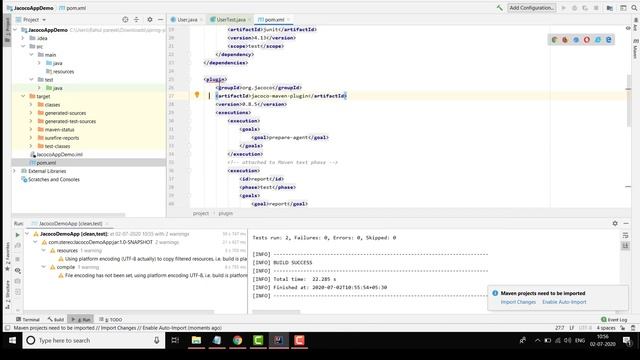Click the locate file target icon in Project panel
The image size is (640, 360).
click(x=125, y=20)
